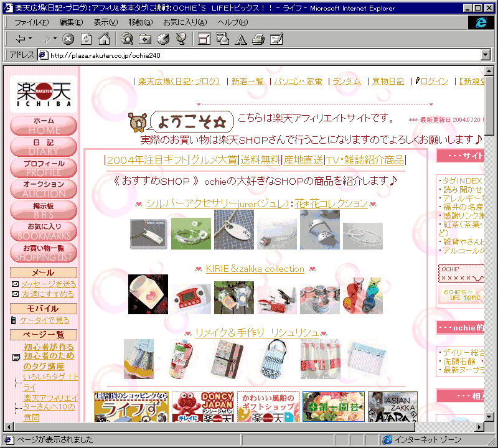498x448 pixels.
Task: Click the mobile phone icon beside ケータイで見る
Action: point(13,320)
